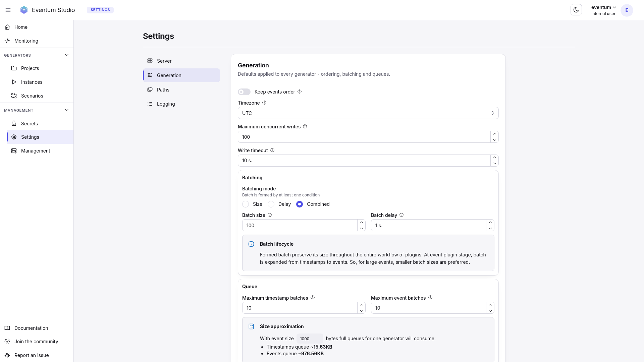Click the SETTINGS badge in header

(x=100, y=10)
